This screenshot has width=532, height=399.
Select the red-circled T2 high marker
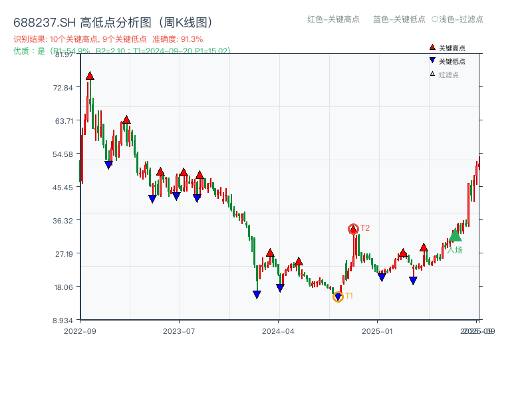tap(353, 229)
